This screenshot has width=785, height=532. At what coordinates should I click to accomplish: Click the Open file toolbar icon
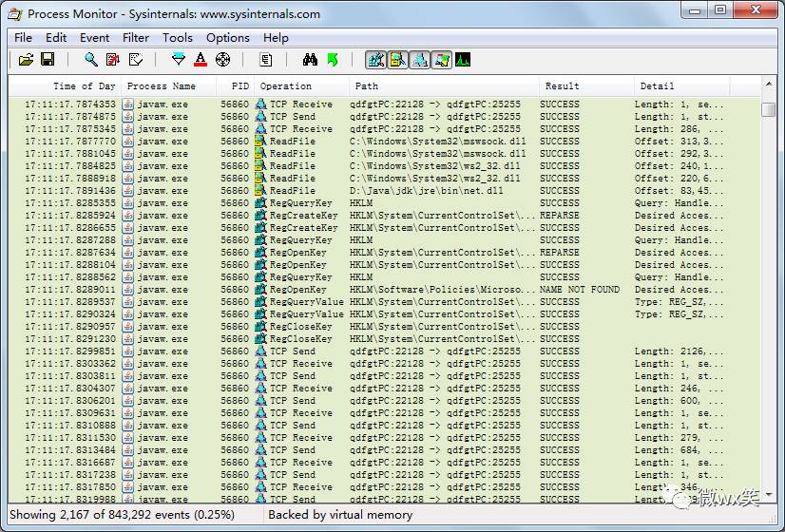tap(26, 60)
